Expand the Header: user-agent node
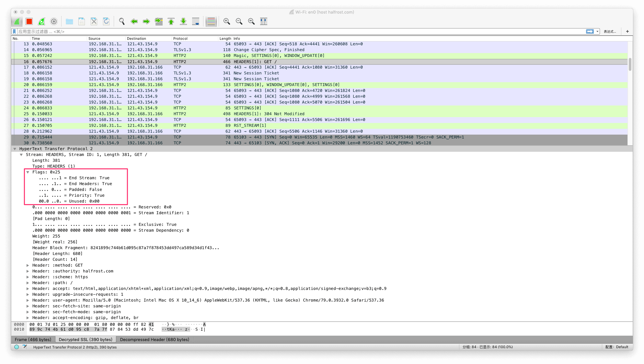644x364 pixels. [28, 300]
